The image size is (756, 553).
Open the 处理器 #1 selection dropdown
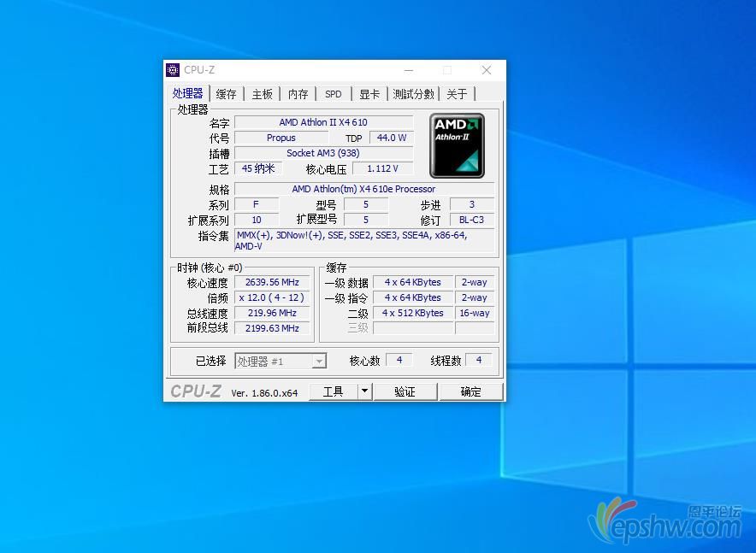(281, 361)
